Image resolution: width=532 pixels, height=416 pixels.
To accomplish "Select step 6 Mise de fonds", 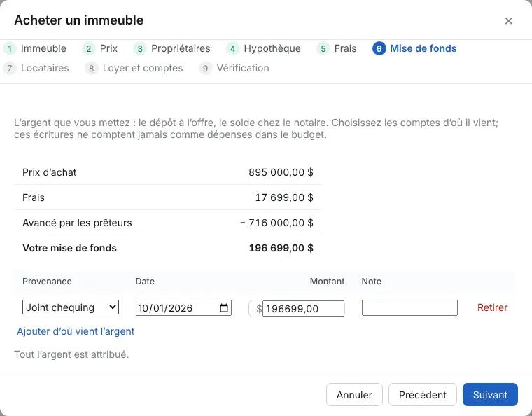I will 414,48.
